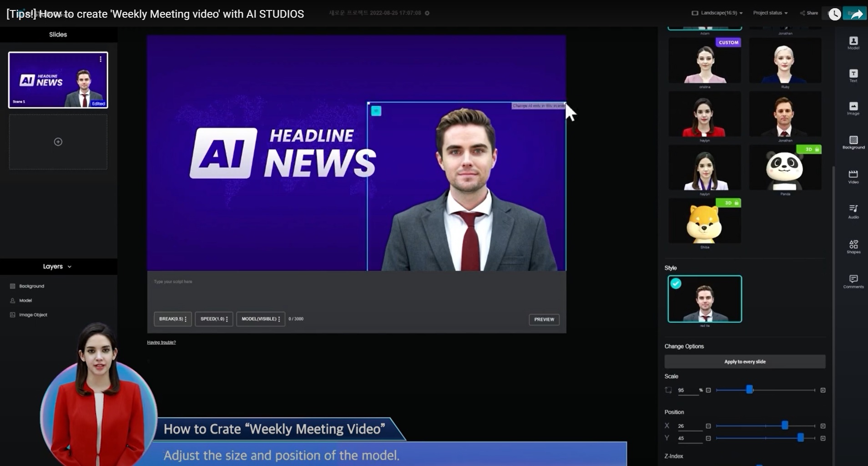868x466 pixels.
Task: Collapse the Layers panel chevron
Action: [x=70, y=267]
